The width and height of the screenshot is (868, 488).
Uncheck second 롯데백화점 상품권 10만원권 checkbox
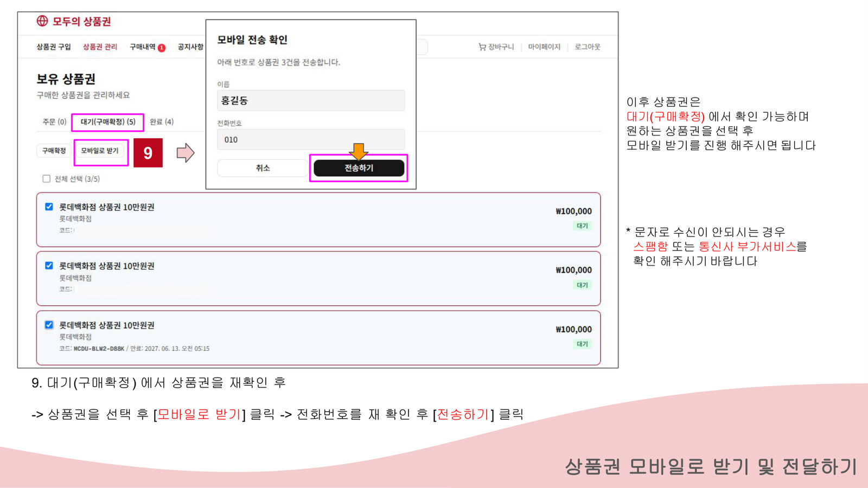(49, 266)
